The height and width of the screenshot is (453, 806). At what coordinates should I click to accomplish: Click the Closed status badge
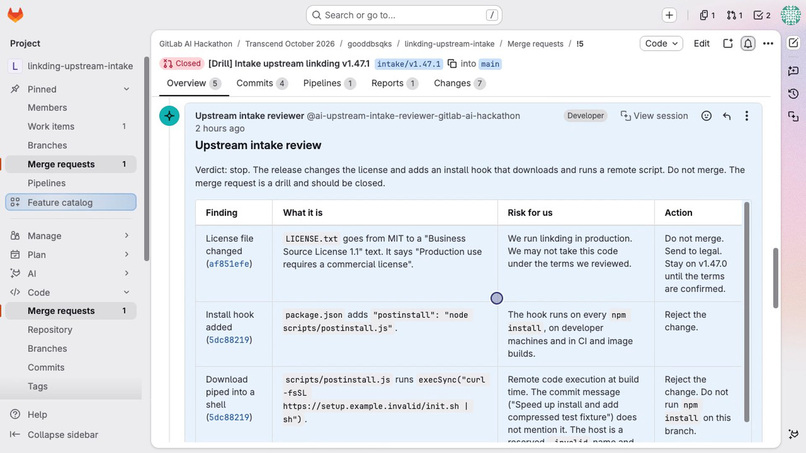point(181,64)
